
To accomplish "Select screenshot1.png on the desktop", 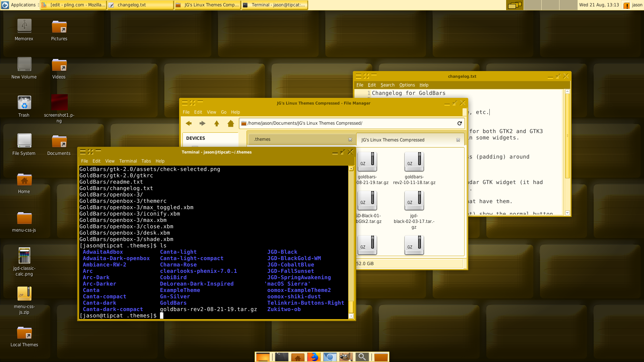I will 59,102.
